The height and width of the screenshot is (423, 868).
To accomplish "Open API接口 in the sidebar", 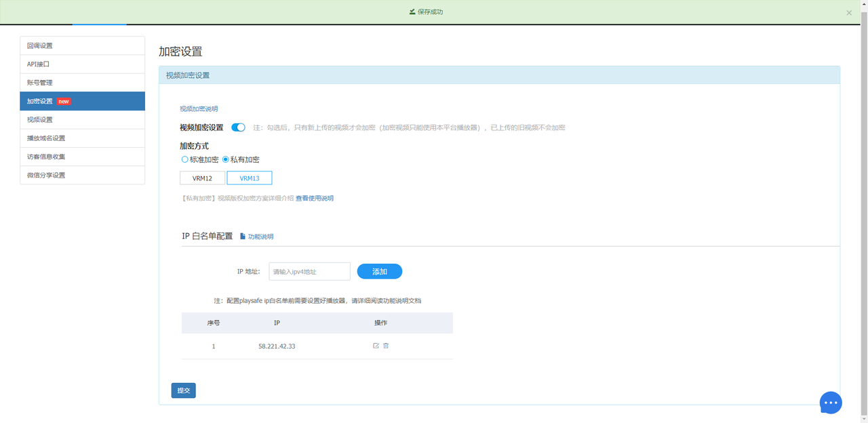I will coord(82,64).
